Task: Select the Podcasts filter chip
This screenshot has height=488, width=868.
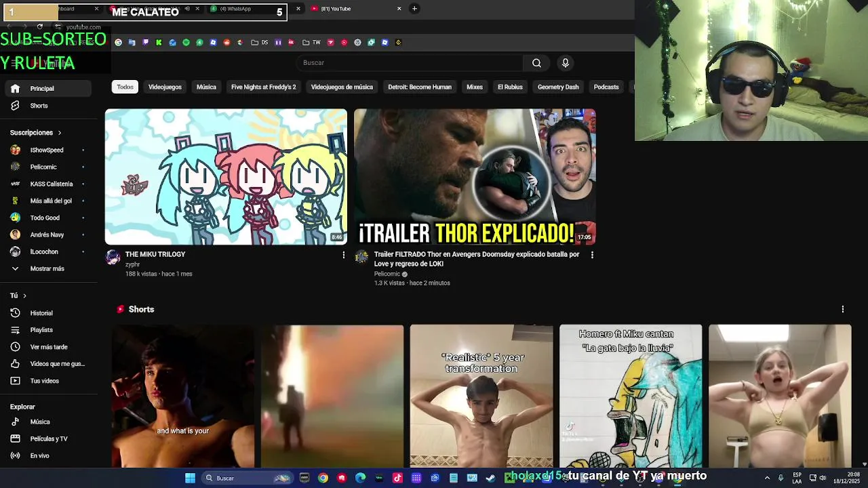Action: pos(606,87)
